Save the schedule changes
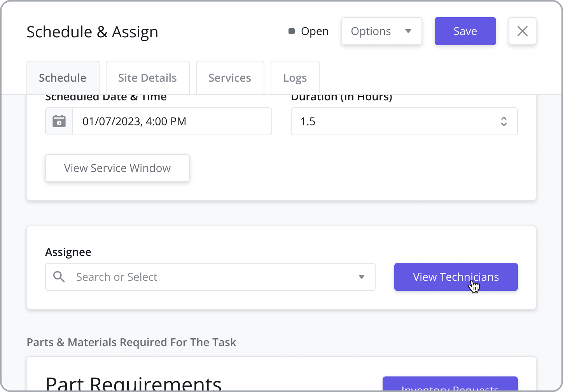Screen dimensions: 563x392 click(x=465, y=31)
